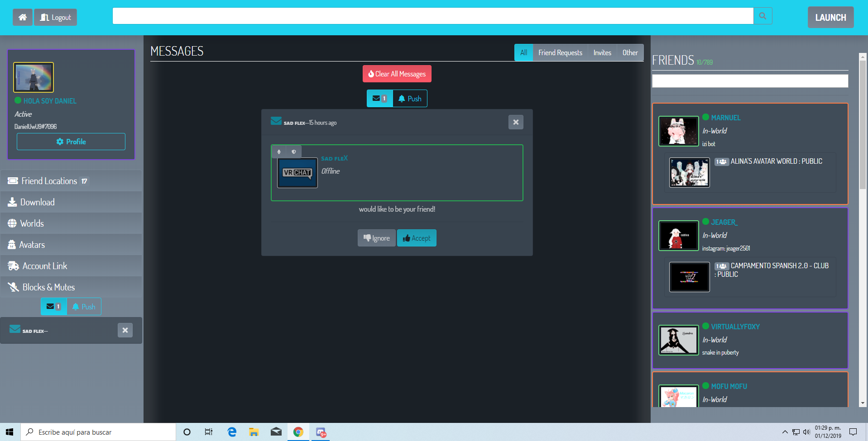
Task: Click the LAUNCH button
Action: [x=830, y=17]
